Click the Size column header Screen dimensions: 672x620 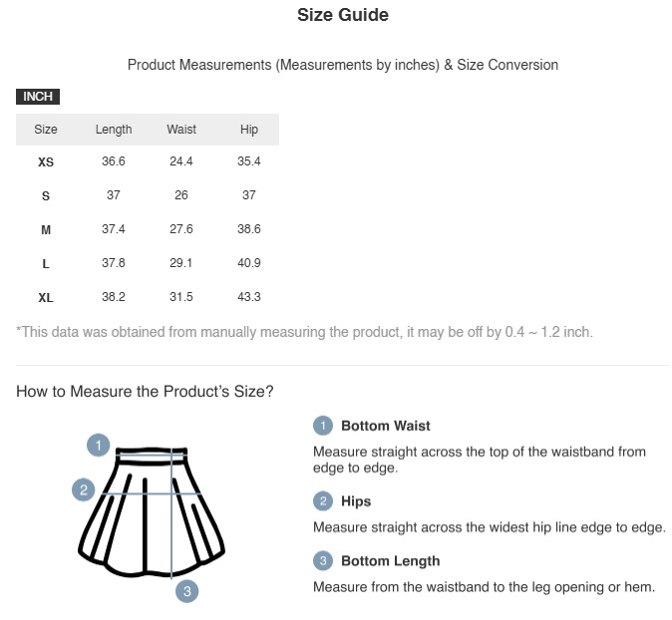pyautogui.click(x=46, y=130)
